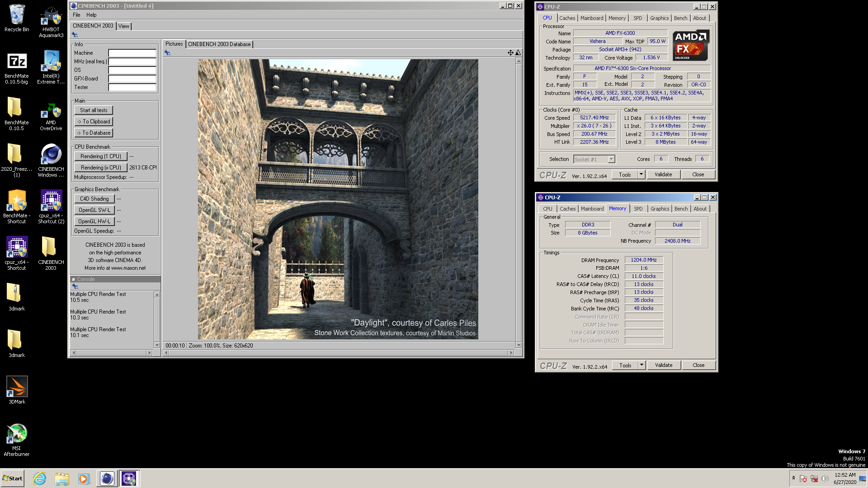Open Tools dropdown arrow in top CPU-Z
Viewport: 868px width, 488px height.
pos(641,174)
